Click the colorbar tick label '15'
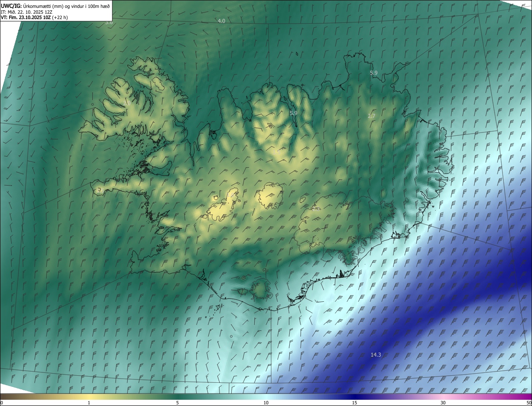The image size is (532, 406). [355, 403]
